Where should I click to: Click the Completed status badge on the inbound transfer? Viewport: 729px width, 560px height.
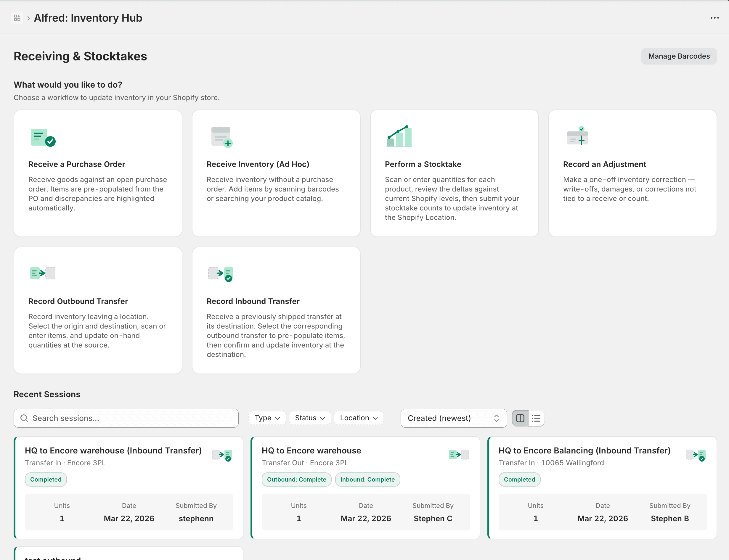(x=46, y=479)
